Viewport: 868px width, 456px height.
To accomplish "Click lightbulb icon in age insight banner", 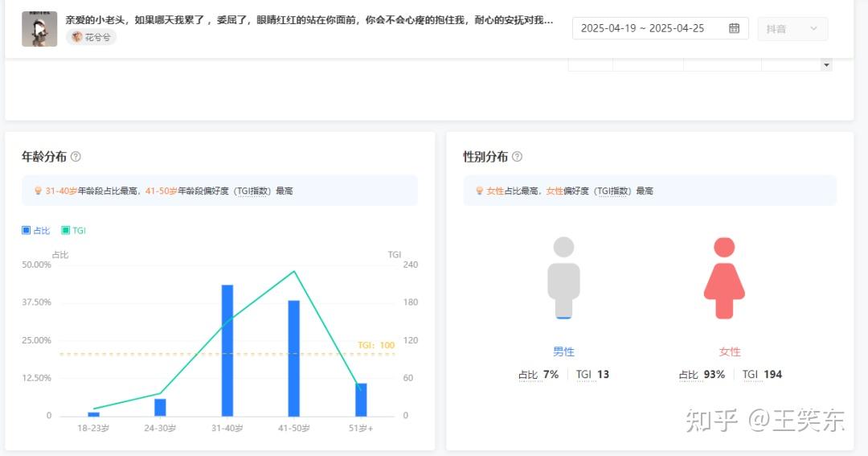I will (39, 191).
